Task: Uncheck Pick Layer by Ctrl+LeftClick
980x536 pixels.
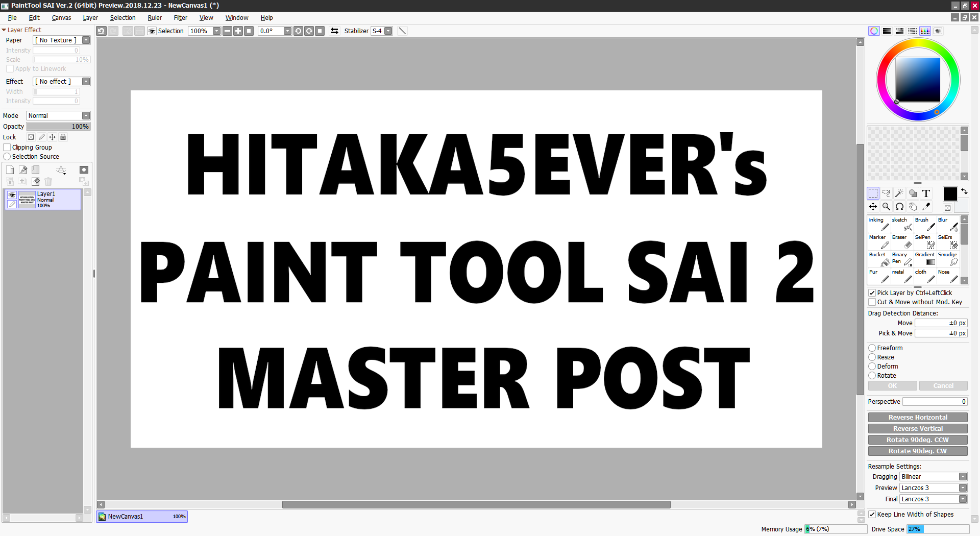Action: pyautogui.click(x=872, y=293)
